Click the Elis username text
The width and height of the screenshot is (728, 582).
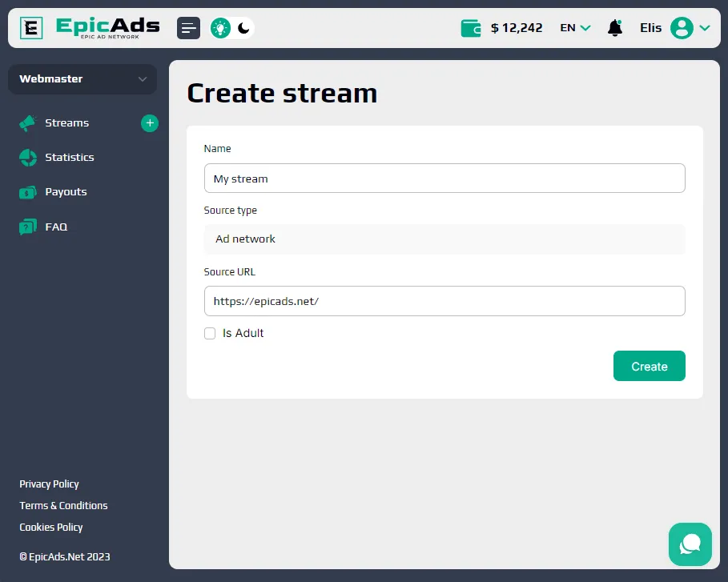pyautogui.click(x=650, y=28)
